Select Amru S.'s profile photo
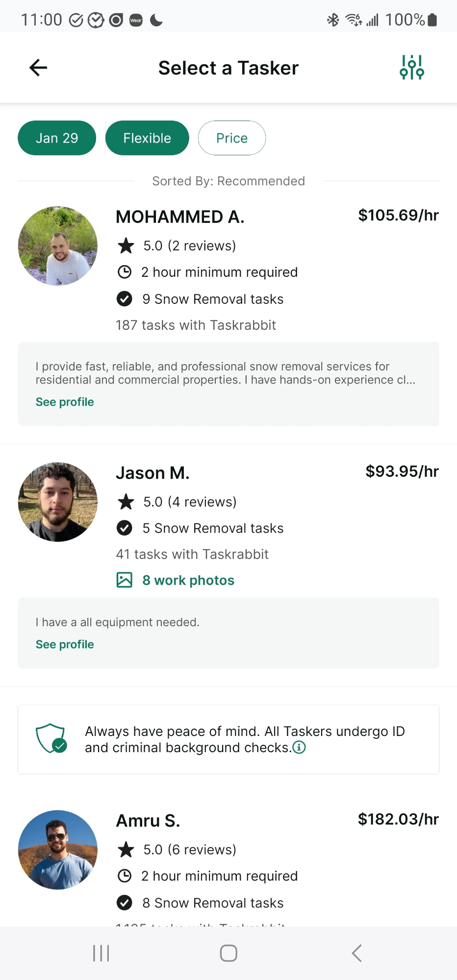 tap(58, 850)
